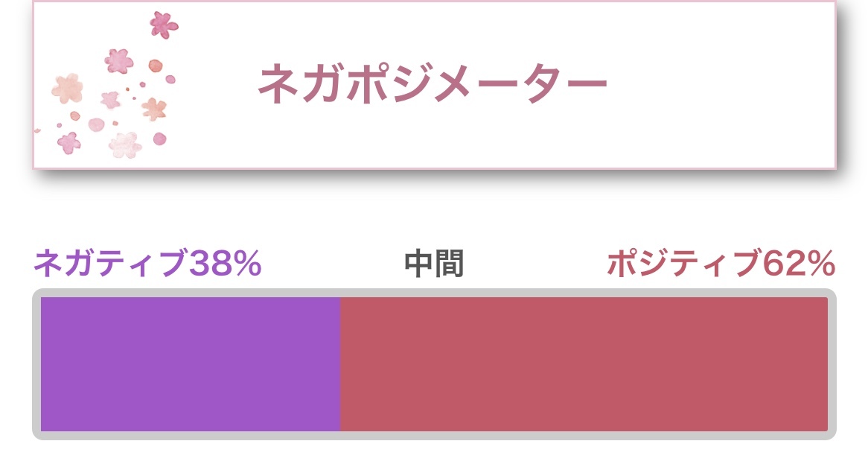Image resolution: width=868 pixels, height=476 pixels.
Task: Click the pink flower just below top flower
Action: pyautogui.click(x=118, y=60)
